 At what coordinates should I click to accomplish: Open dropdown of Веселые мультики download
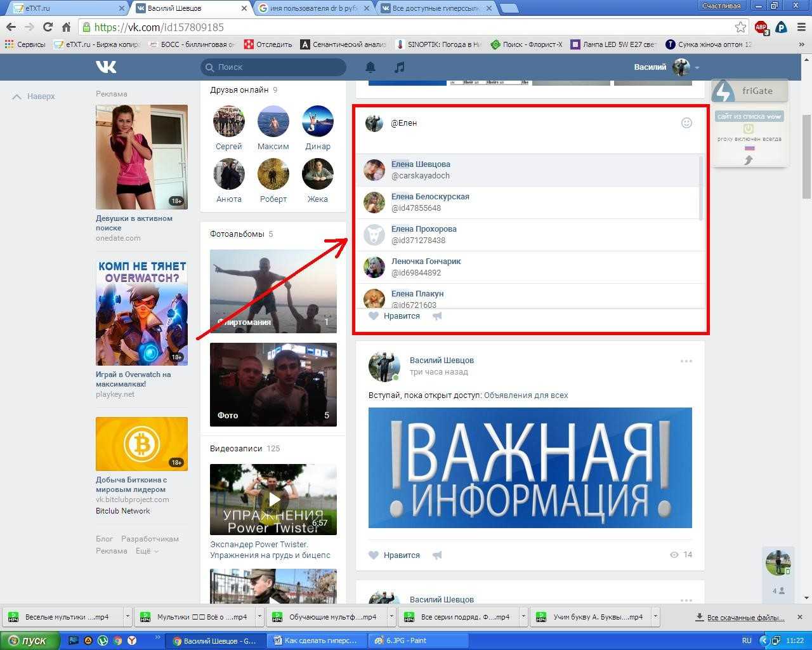[128, 616]
